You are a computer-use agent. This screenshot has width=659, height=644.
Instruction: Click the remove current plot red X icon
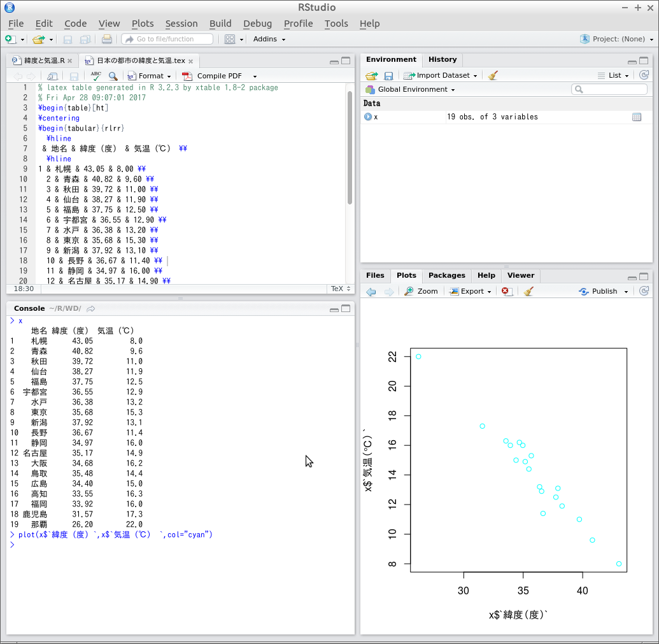click(506, 291)
